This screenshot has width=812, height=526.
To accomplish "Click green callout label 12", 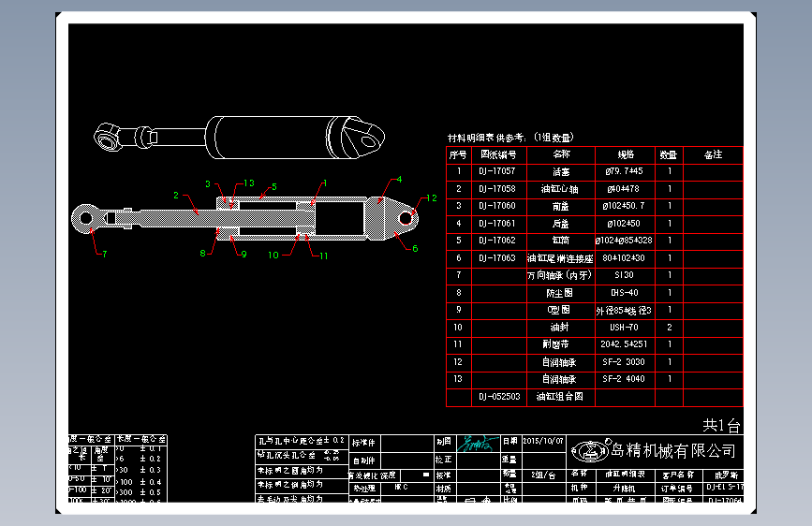I will click(432, 197).
